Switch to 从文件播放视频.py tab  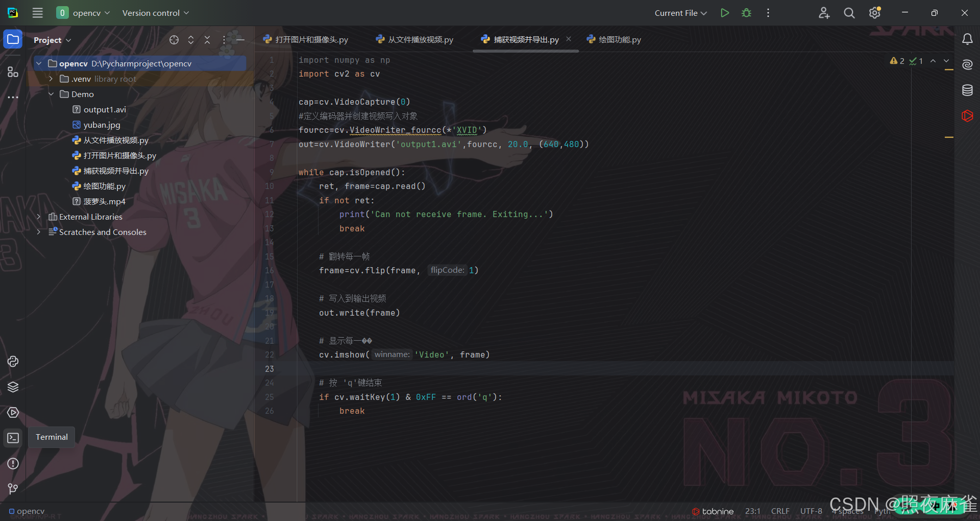[414, 39]
